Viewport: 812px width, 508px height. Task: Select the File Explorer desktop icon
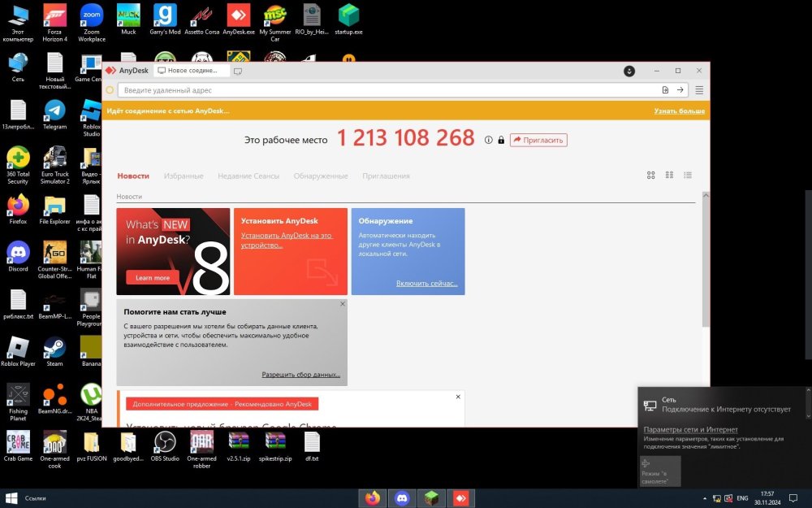[x=54, y=210]
